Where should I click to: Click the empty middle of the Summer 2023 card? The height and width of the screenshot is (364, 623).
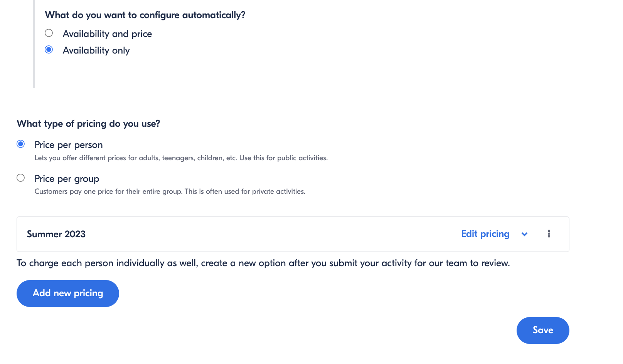pyautogui.click(x=270, y=234)
